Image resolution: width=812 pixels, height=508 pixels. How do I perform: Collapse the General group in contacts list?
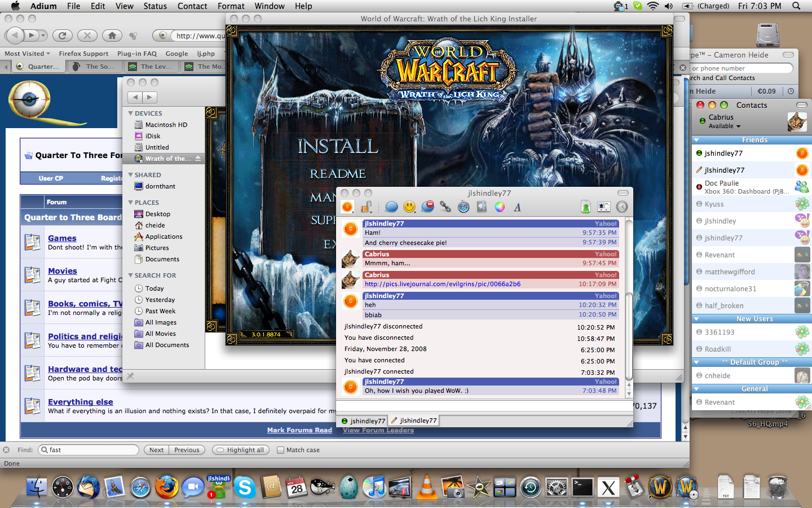click(696, 389)
